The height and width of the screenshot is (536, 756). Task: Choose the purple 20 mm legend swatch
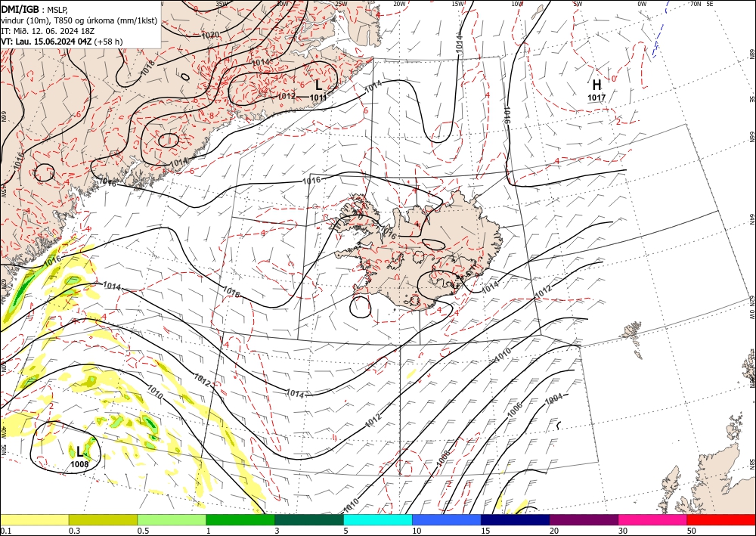pyautogui.click(x=584, y=519)
